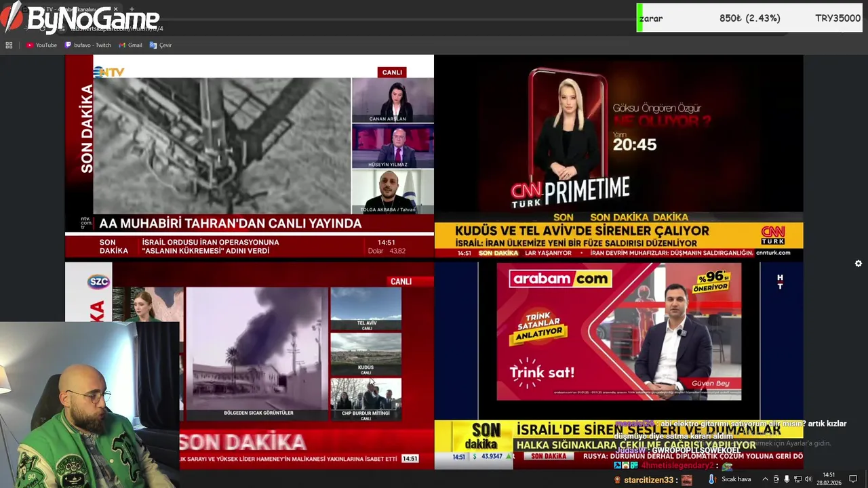This screenshot has width=868, height=488.
Task: Open the apps grid in bookmarks bar
Action: pyautogui.click(x=9, y=45)
